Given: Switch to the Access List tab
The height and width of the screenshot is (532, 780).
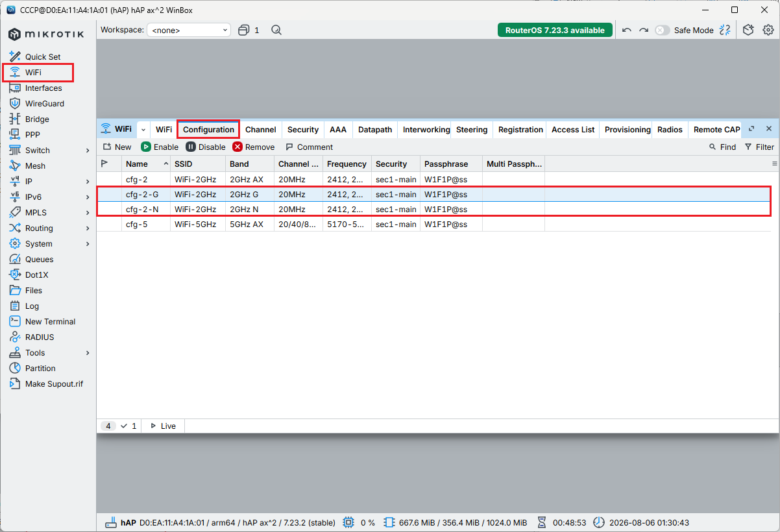Looking at the screenshot, I should coord(573,130).
